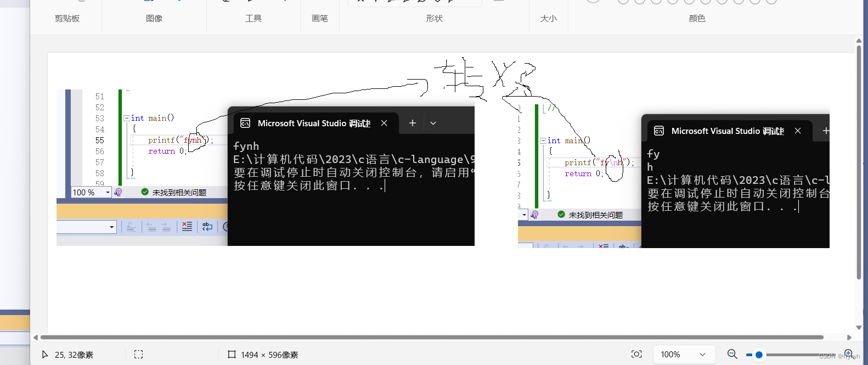This screenshot has width=868, height=365.
Task: Click the '1494 × 596像素' canvas size text
Action: click(x=269, y=355)
